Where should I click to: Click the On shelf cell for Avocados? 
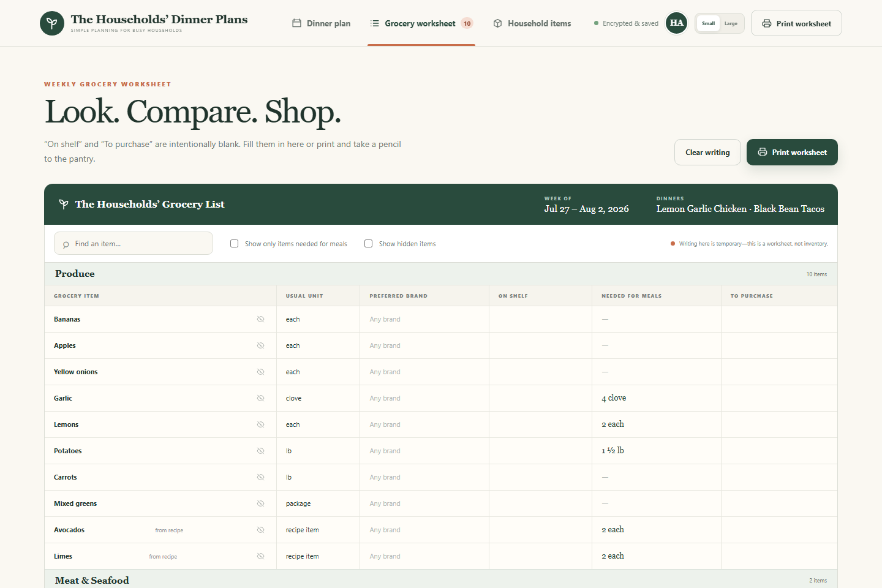pos(540,530)
